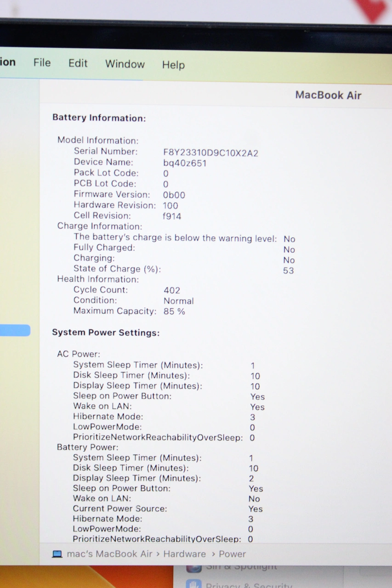Open the Edit menu
The height and width of the screenshot is (588, 392).
coord(78,63)
